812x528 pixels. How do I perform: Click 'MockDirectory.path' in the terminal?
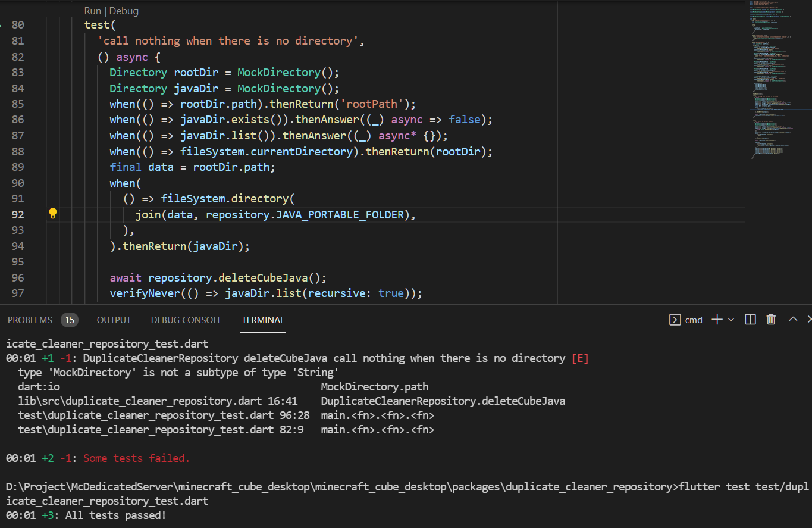pos(375,387)
